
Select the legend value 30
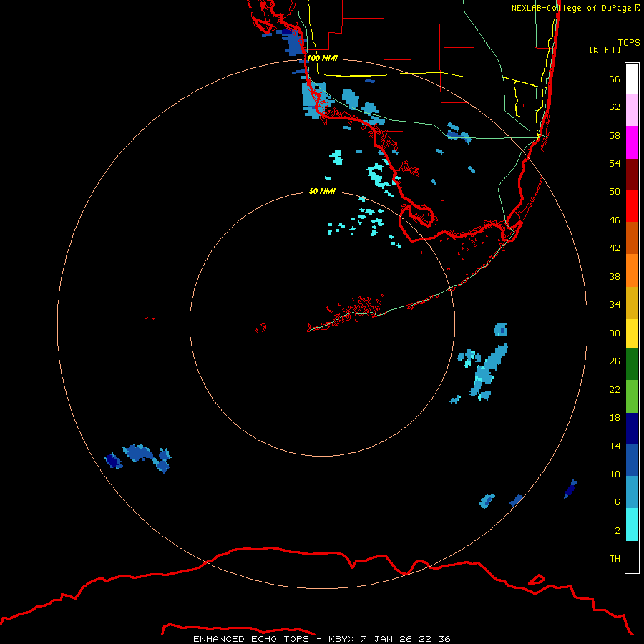[x=615, y=333]
